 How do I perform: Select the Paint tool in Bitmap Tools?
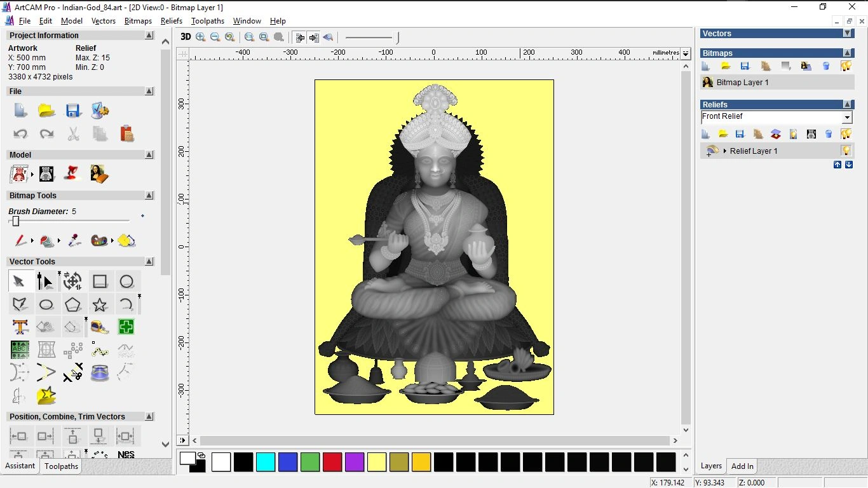point(19,241)
